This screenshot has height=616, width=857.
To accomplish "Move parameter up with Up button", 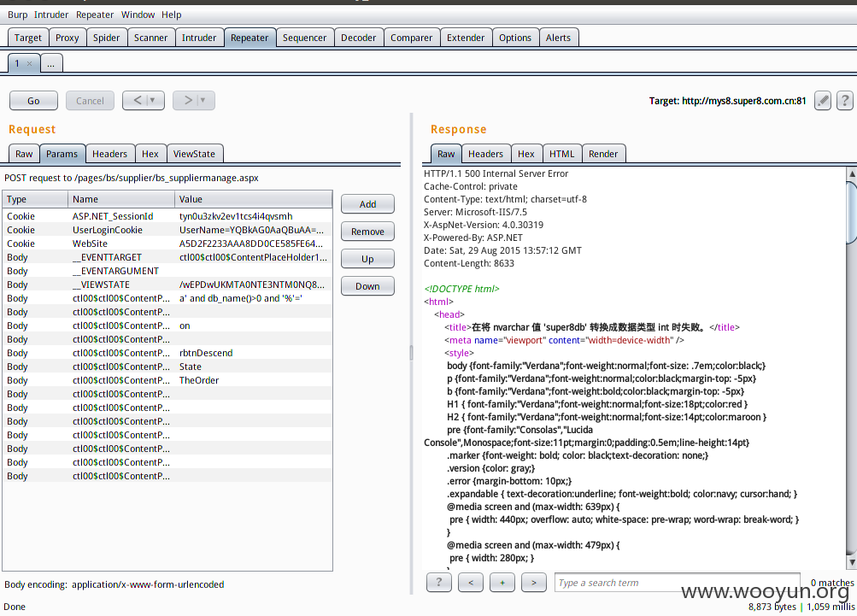I will [x=367, y=259].
